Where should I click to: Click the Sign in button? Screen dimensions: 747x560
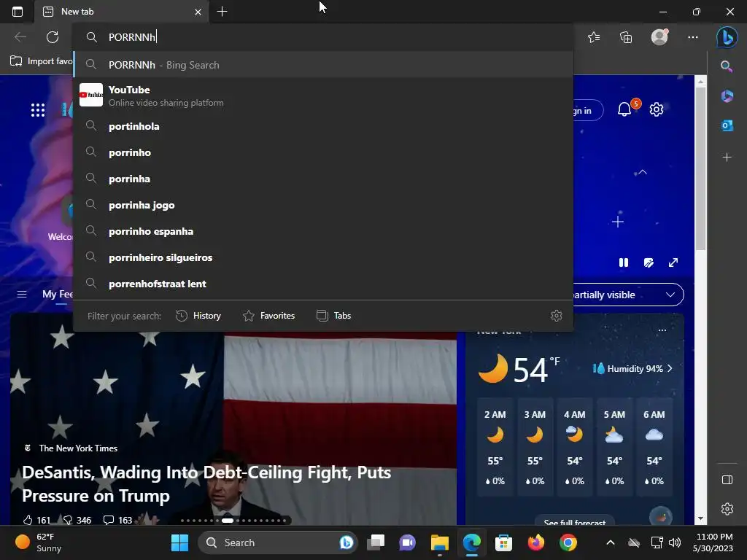[588, 111]
